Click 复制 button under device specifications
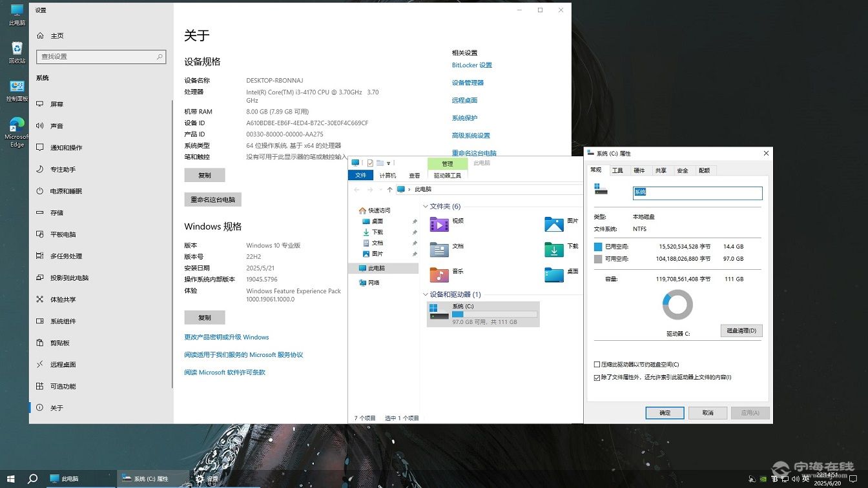The image size is (868, 488). pyautogui.click(x=205, y=175)
